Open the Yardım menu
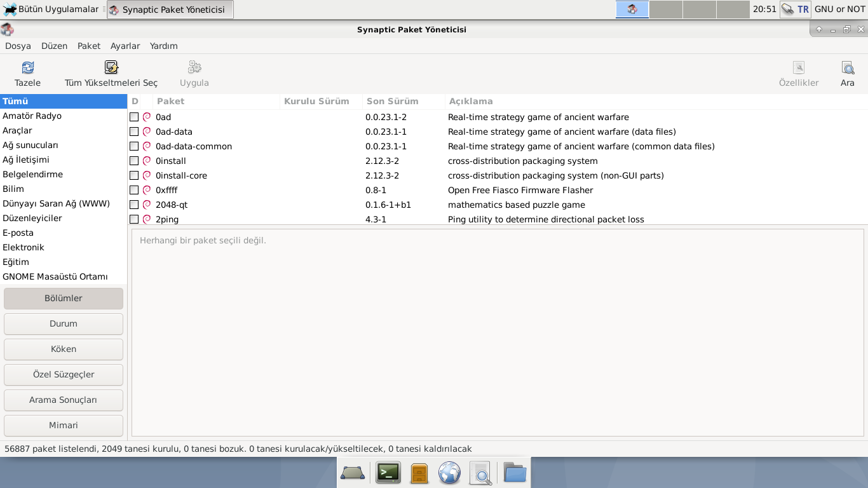Screen dimensions: 868x488 tap(164, 46)
